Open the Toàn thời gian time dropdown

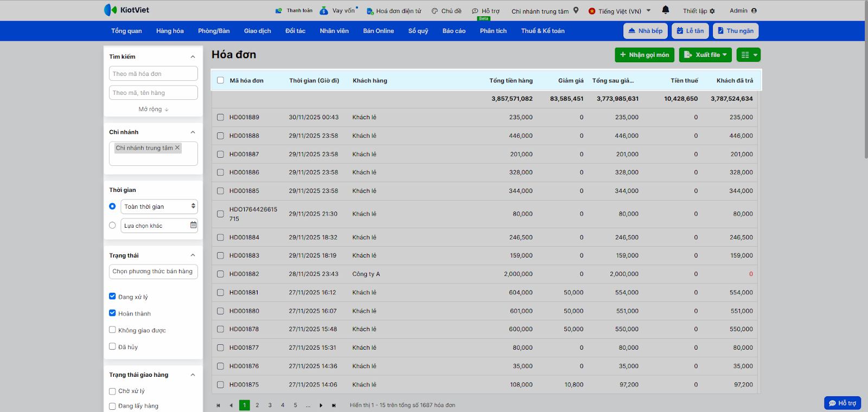(159, 207)
